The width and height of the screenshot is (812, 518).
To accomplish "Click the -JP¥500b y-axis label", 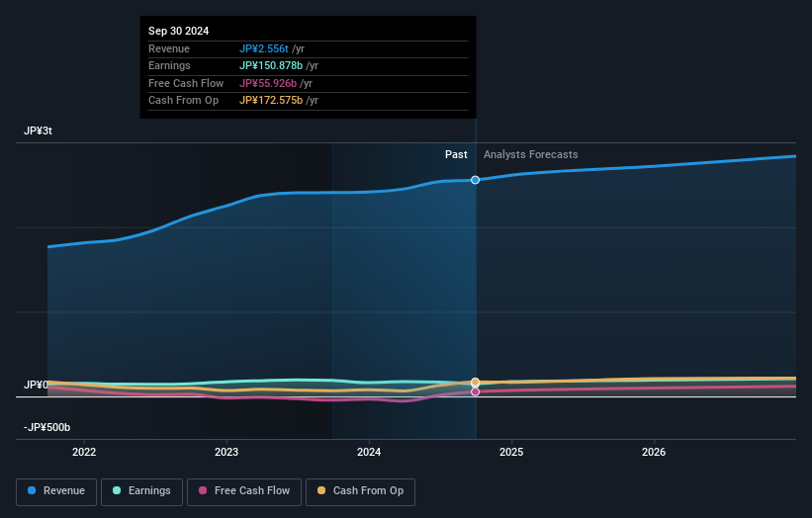I will (46, 427).
